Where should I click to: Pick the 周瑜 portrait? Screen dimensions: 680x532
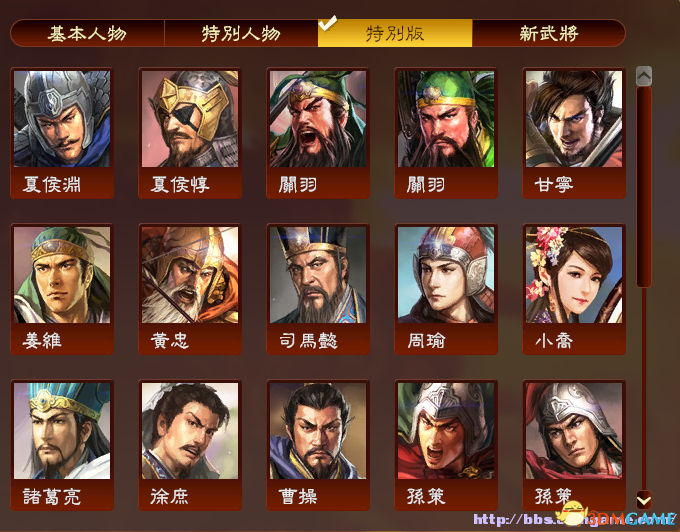(x=446, y=289)
